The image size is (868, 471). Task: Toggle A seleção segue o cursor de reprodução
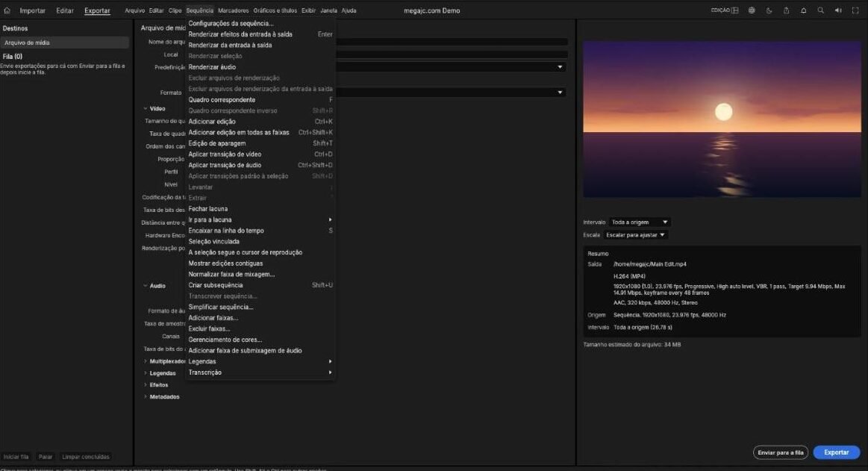pyautogui.click(x=260, y=252)
